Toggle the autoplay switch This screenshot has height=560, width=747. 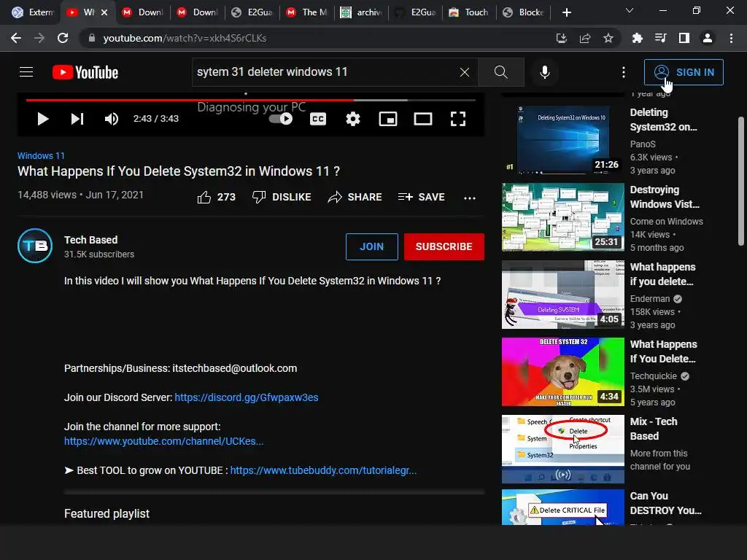[x=281, y=119]
